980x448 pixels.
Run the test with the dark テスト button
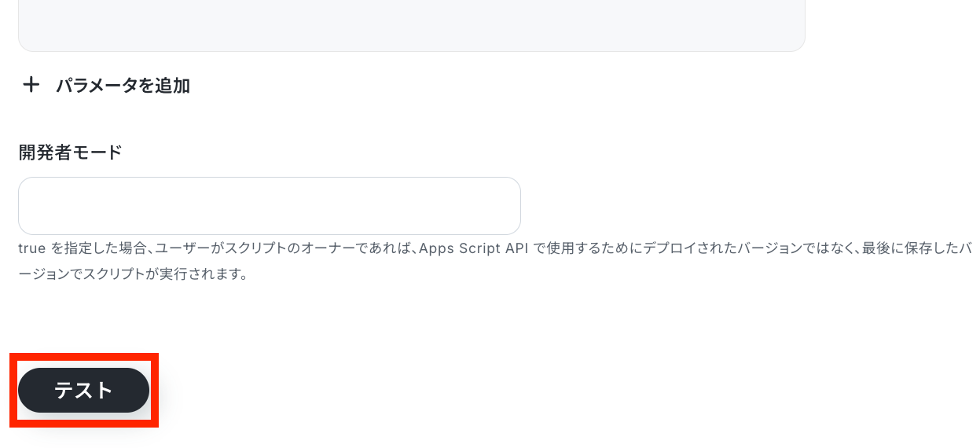pos(83,391)
